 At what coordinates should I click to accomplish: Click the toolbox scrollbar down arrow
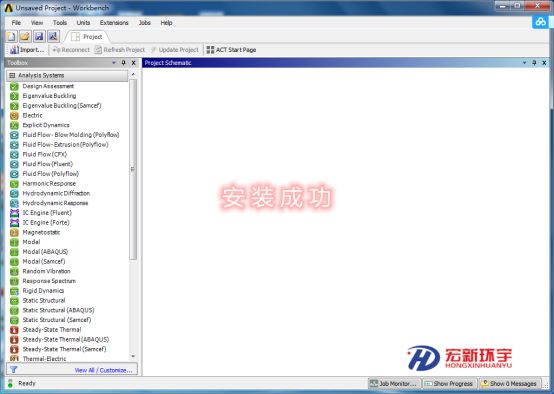tap(133, 357)
